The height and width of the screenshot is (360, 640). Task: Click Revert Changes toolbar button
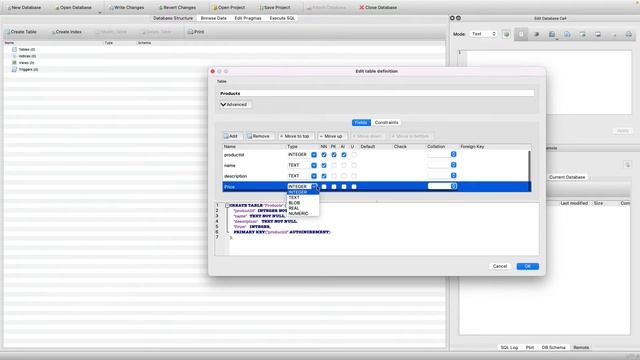177,7
